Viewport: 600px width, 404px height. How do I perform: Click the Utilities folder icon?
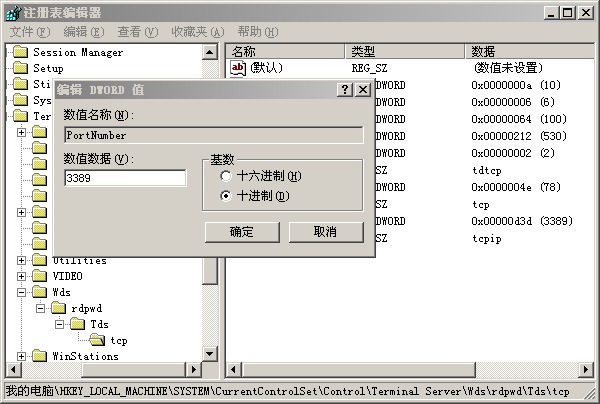39,260
